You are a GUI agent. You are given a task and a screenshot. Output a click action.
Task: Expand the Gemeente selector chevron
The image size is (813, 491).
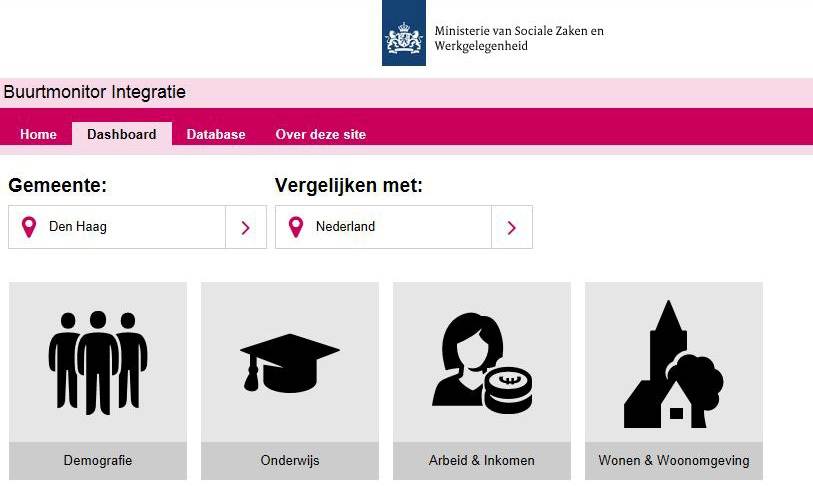[x=246, y=227]
